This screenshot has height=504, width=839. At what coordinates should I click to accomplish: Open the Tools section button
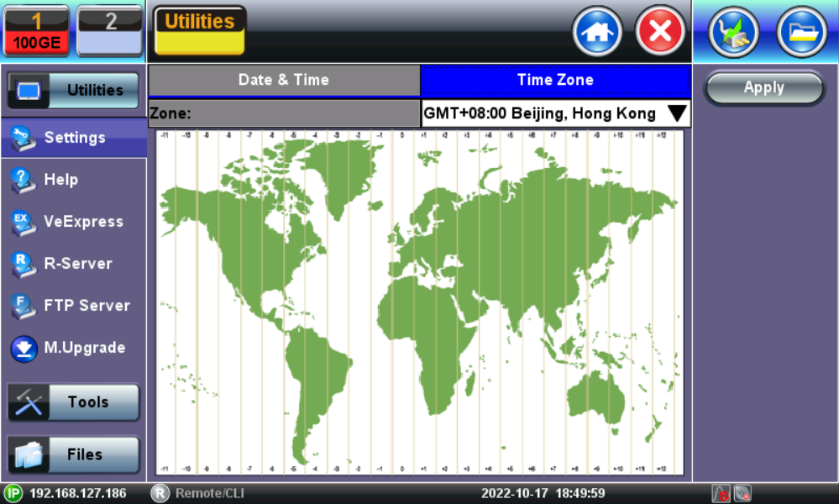73,402
